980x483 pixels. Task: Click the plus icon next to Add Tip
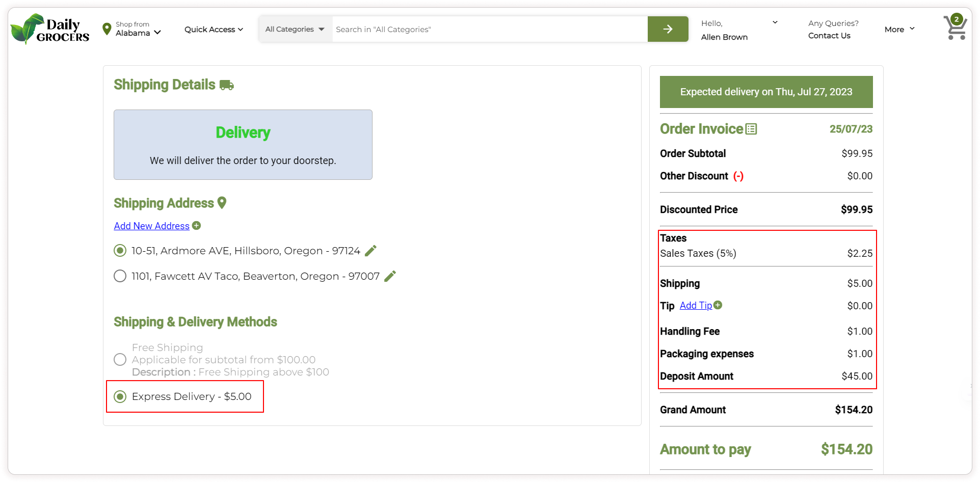(x=718, y=305)
